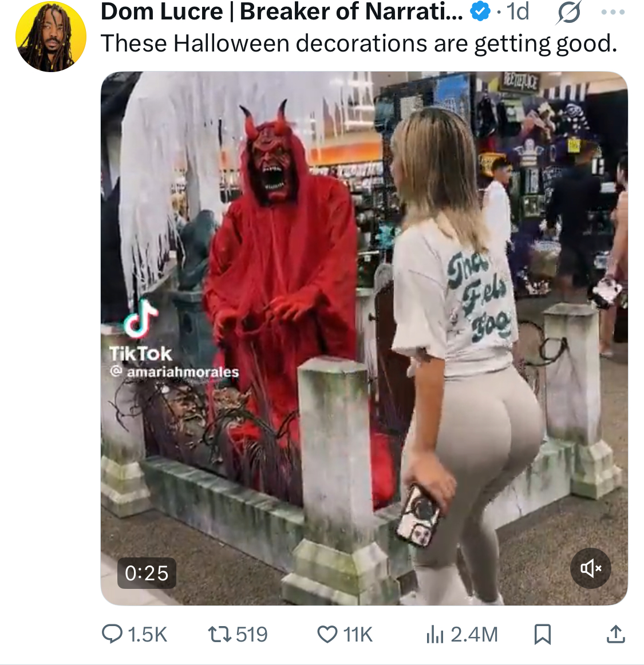Click the 11K likes count

[x=358, y=635]
